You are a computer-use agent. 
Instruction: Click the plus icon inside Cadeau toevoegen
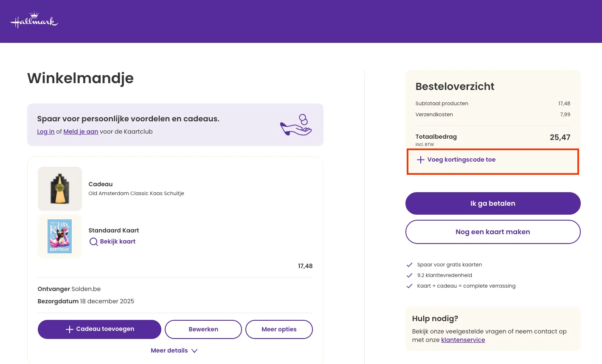[69, 329]
